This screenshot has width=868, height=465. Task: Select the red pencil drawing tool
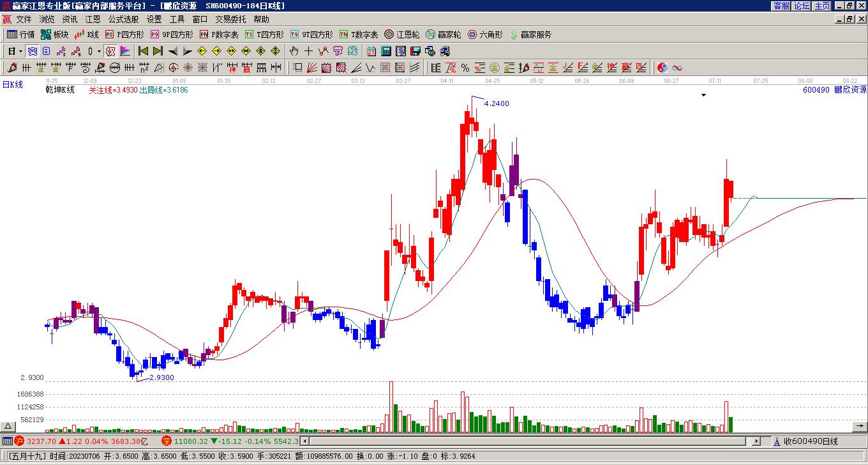pos(12,68)
